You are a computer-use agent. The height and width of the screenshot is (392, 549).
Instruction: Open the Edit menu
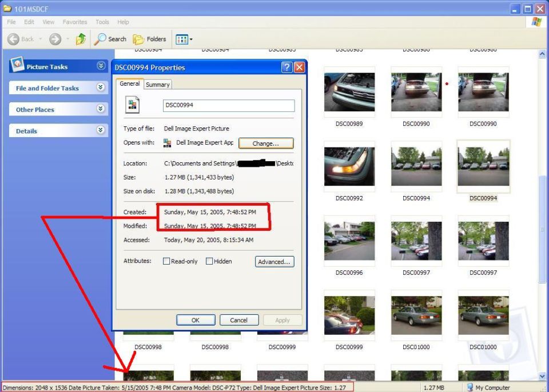tap(29, 22)
